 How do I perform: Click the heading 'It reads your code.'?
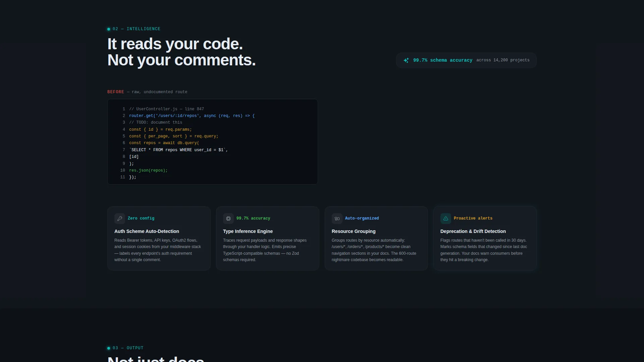tap(175, 44)
